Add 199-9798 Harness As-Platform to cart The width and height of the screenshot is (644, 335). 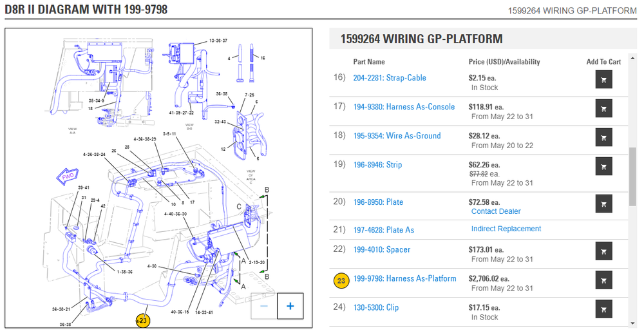click(x=604, y=280)
